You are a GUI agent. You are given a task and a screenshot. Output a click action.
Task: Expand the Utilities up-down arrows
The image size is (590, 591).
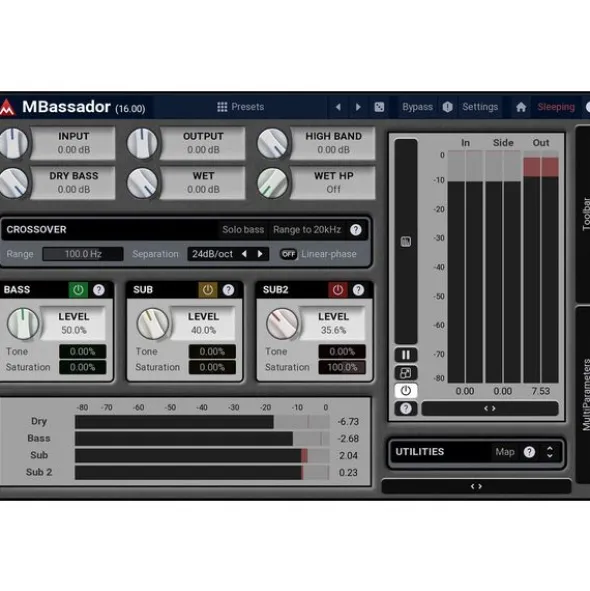point(550,452)
